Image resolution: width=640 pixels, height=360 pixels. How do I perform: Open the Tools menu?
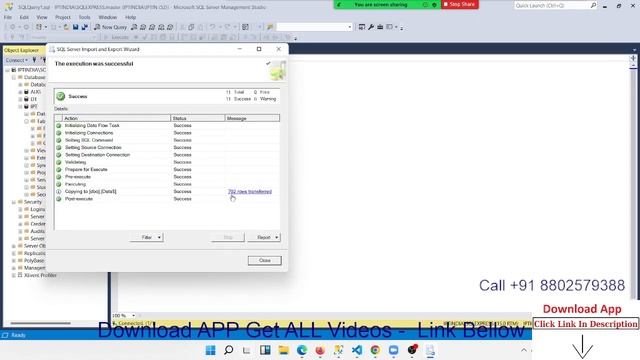click(84, 17)
